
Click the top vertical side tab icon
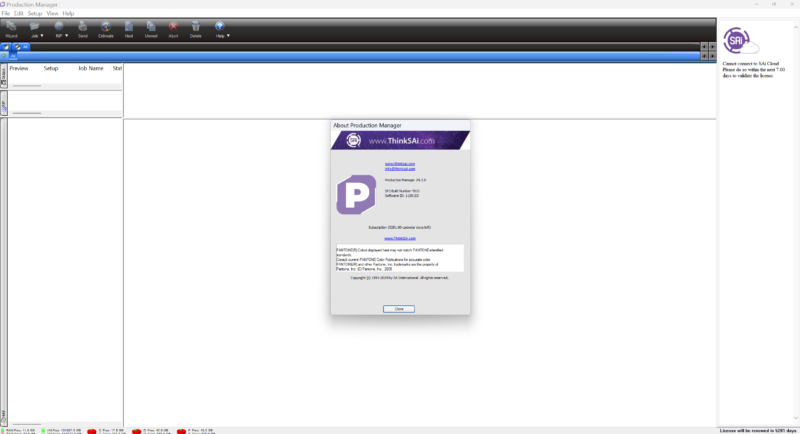coord(4,76)
